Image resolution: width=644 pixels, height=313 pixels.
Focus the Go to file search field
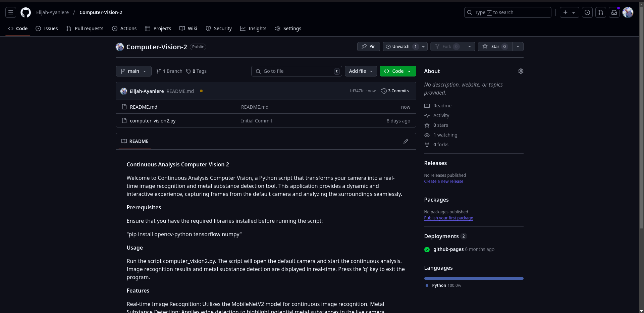click(297, 71)
